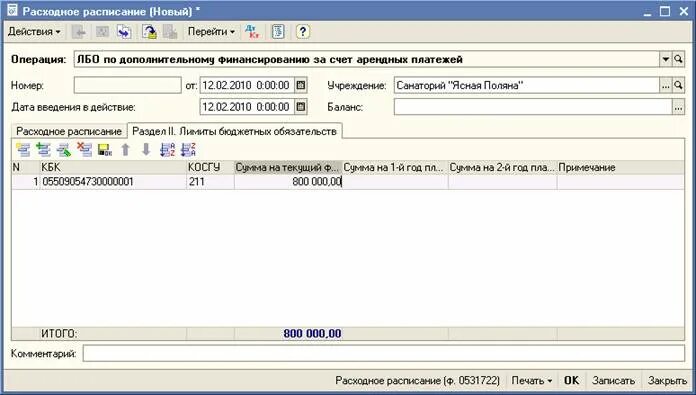Image resolution: width=696 pixels, height=395 pixels.
Task: Click the Сумма на 1-й год пл... column header
Action: (x=395, y=167)
